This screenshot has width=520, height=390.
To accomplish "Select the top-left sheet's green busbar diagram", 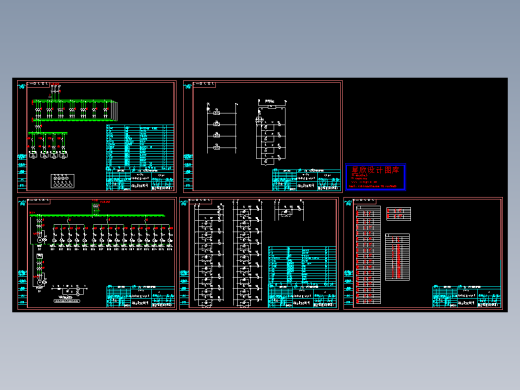I will (x=73, y=122).
